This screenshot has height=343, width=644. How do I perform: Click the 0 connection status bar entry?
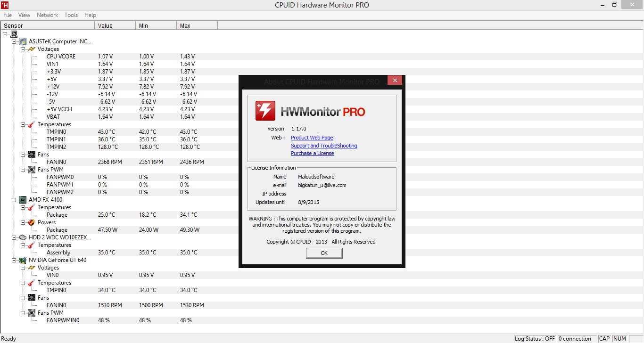(x=577, y=339)
